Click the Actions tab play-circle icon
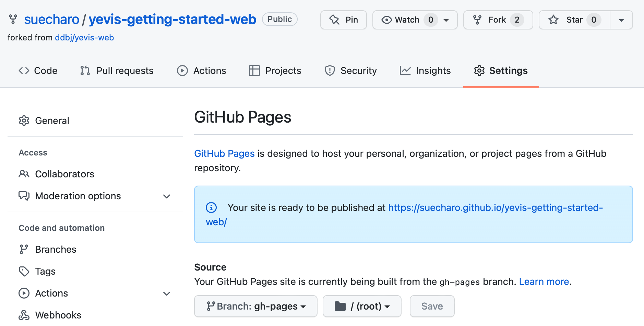Viewport: 644px width, 326px height. (x=182, y=71)
